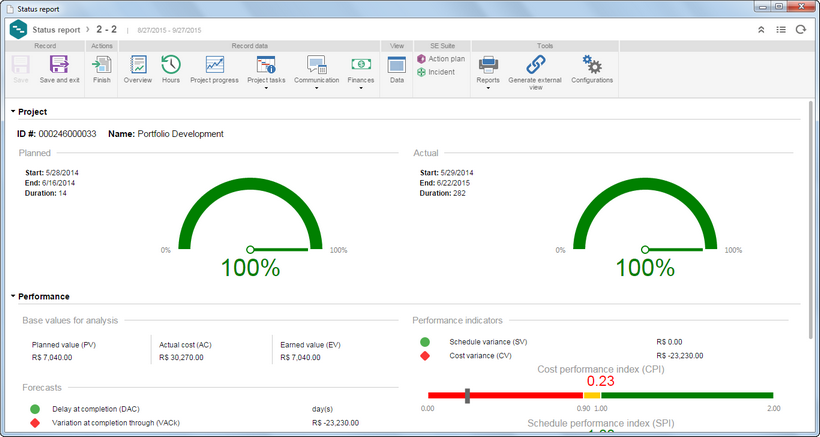820x437 pixels.
Task: Click the green circle beside Delay at completion
Action: [x=35, y=409]
